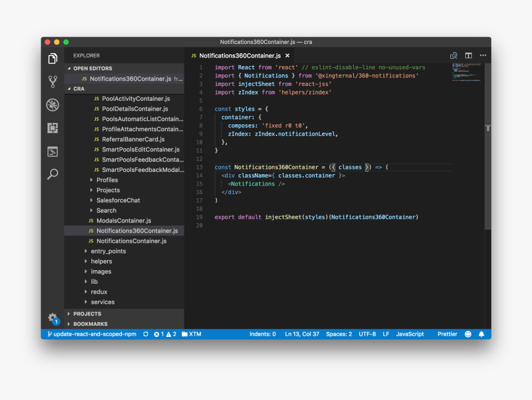Click the synchronize changes icon in status bar

click(x=145, y=334)
